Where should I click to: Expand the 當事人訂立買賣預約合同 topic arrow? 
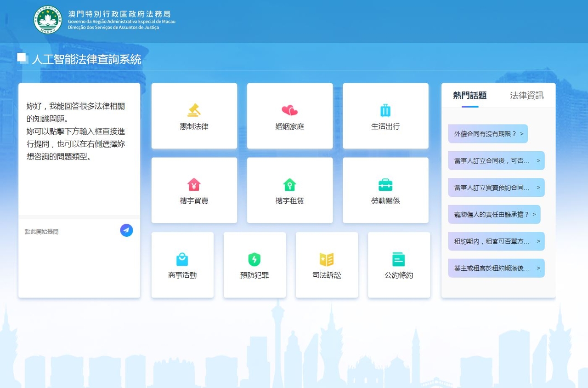(x=538, y=188)
